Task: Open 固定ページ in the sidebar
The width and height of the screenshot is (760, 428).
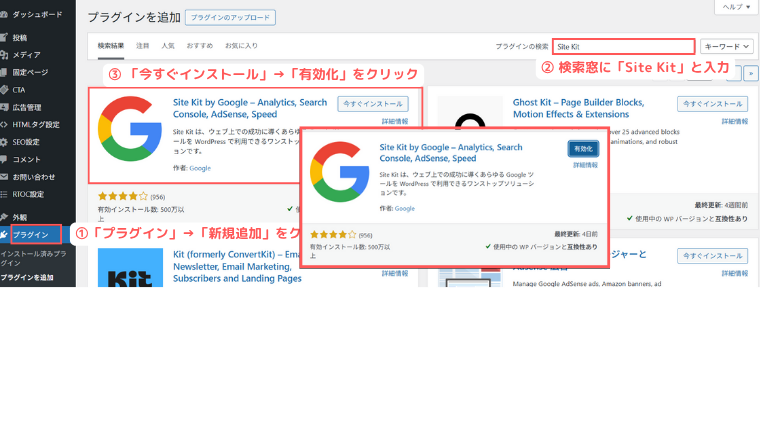Action: coord(30,73)
